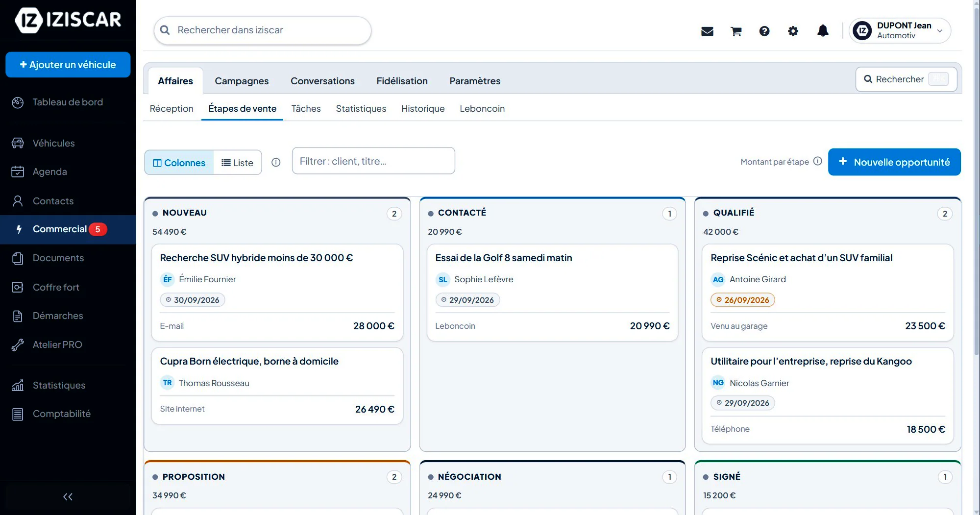Switch to Réception sub-tab
Screen dimensions: 980x515
pos(171,108)
